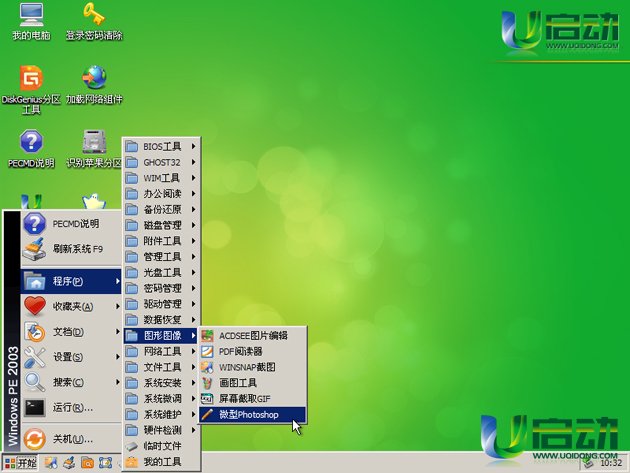Select the highlighted 图形图像 menu folder
The width and height of the screenshot is (630, 473).
point(162,335)
